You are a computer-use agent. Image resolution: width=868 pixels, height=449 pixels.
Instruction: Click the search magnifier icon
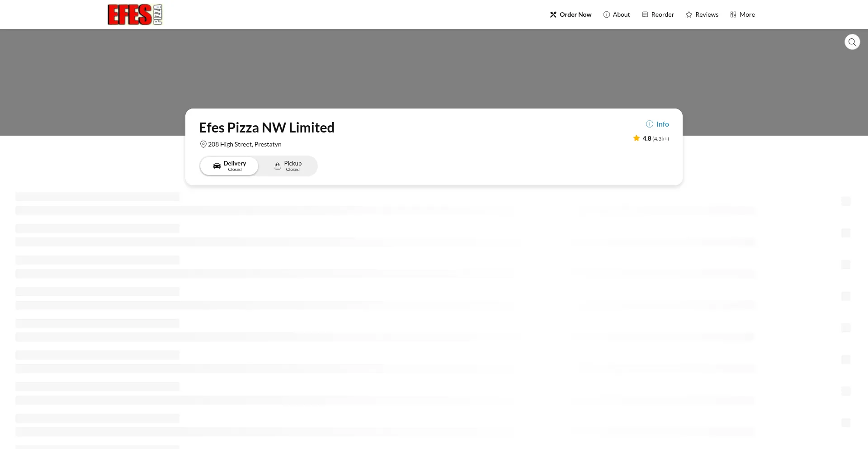pos(852,42)
